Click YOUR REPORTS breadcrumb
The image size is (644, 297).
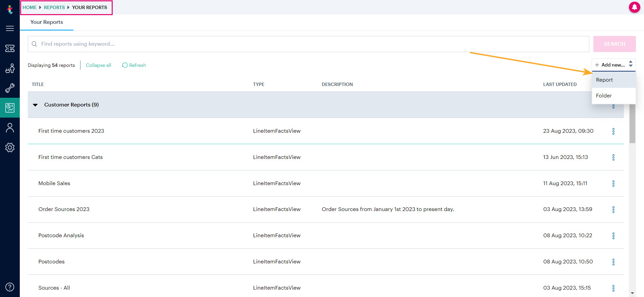click(x=90, y=7)
